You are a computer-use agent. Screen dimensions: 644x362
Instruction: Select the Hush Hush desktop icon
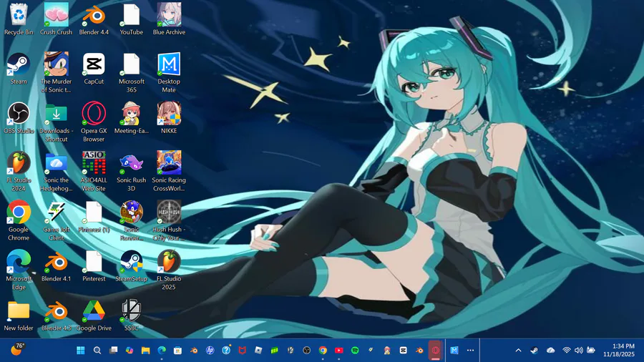point(169,221)
